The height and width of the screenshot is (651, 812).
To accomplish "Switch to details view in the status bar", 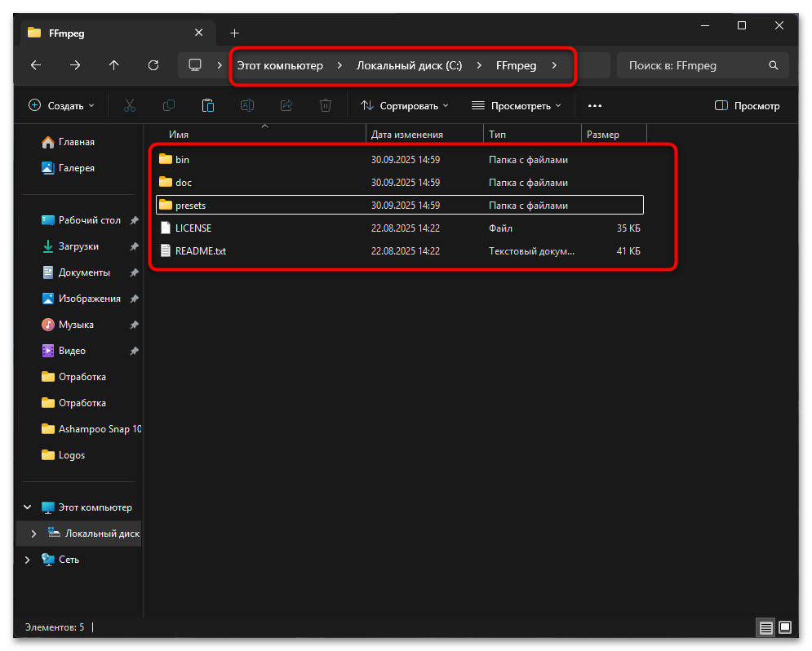I will click(765, 627).
